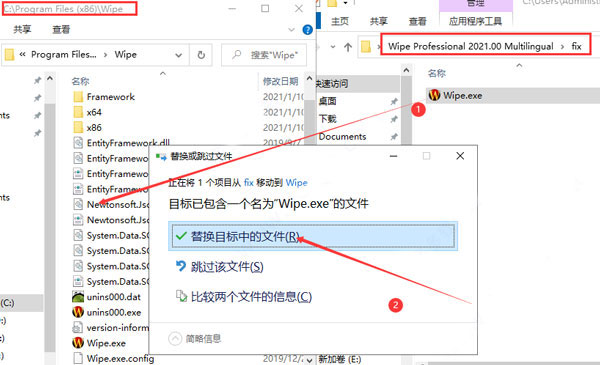This screenshot has height=365, width=600.
Task: Click the search box labeled 搜索"Wipe"
Action: point(264,55)
